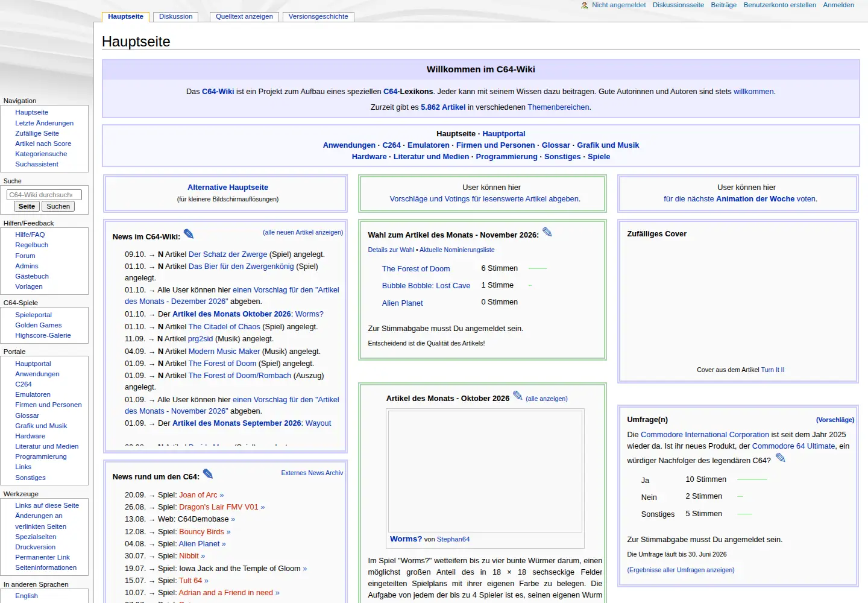Focus the C64-Wiki durchsuchen search field

point(44,195)
